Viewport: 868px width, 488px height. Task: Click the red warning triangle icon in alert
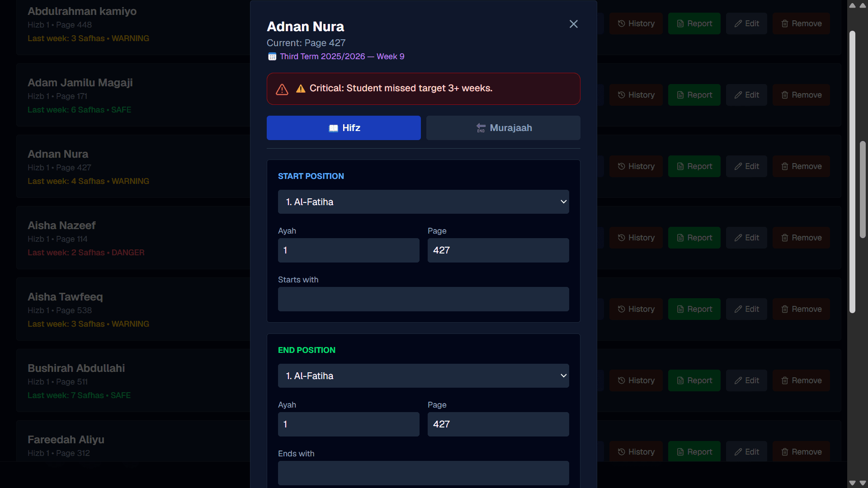(282, 89)
